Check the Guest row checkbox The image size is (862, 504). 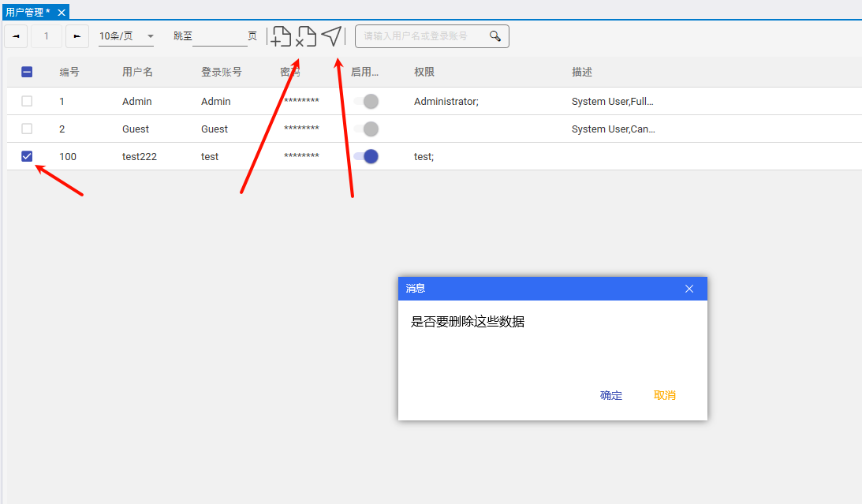click(27, 129)
